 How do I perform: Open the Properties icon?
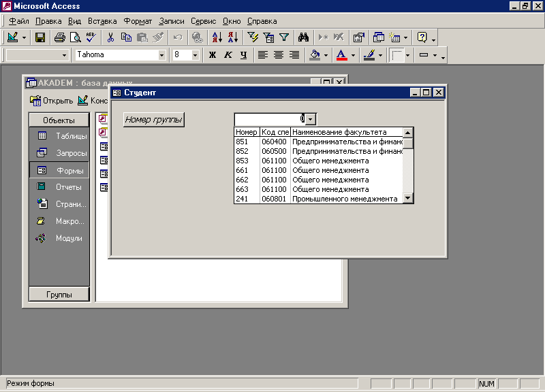[x=359, y=37]
